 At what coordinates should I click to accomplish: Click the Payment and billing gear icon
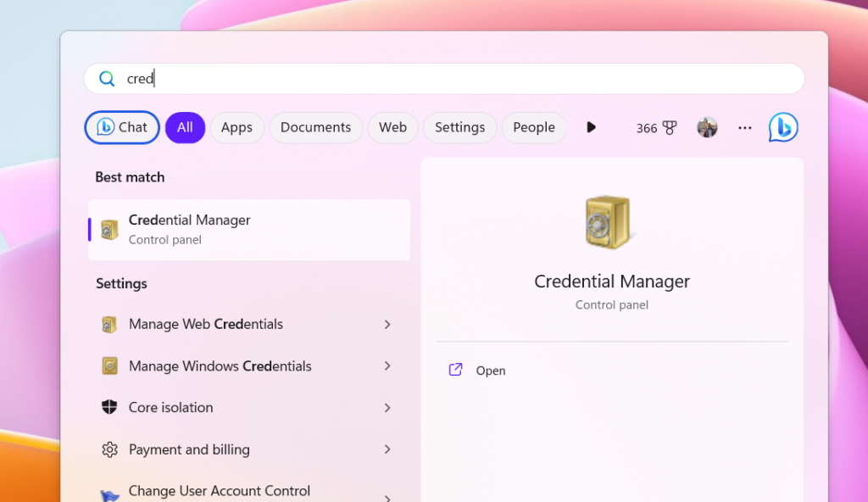coord(109,449)
